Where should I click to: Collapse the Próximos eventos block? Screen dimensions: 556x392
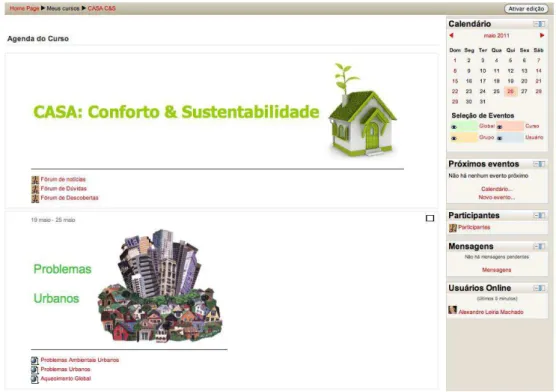tap(539, 164)
